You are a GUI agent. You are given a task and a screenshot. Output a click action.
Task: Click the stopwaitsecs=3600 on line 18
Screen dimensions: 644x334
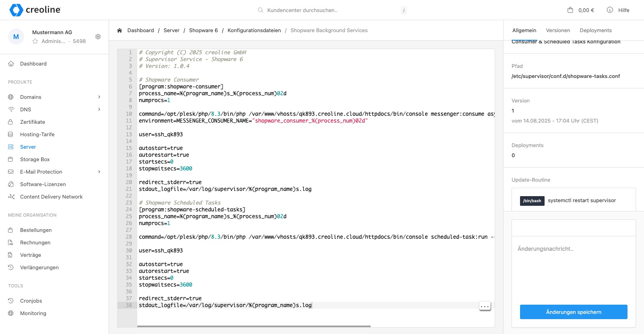165,168
